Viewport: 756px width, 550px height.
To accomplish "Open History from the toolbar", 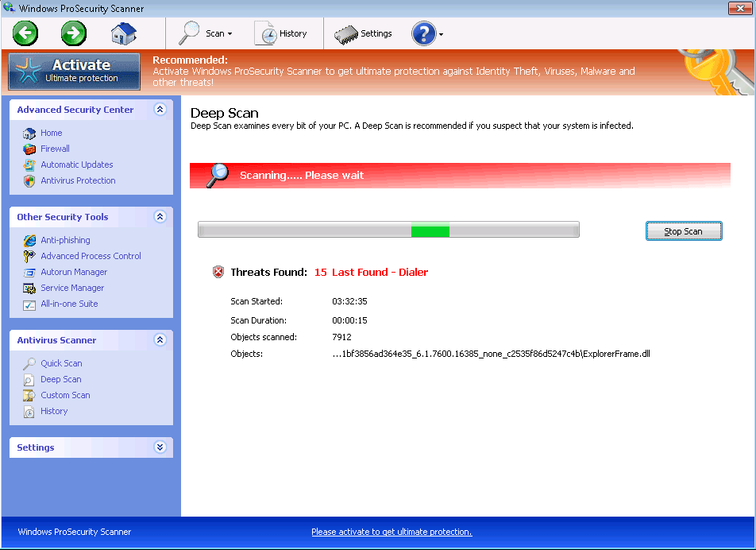I will click(x=281, y=33).
